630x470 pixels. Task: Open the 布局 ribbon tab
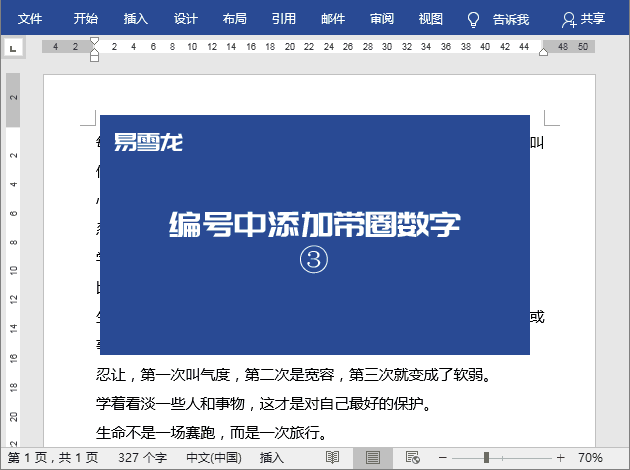[235, 18]
